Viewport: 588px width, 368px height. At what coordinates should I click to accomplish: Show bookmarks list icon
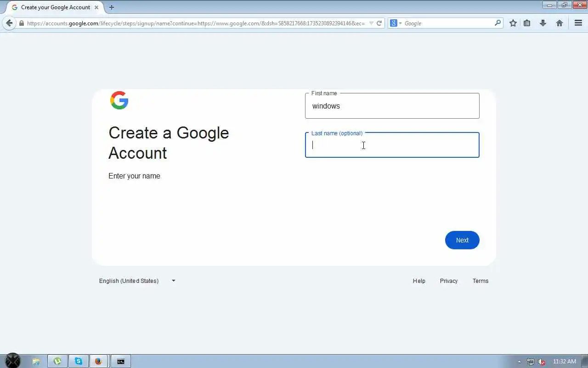[527, 23]
